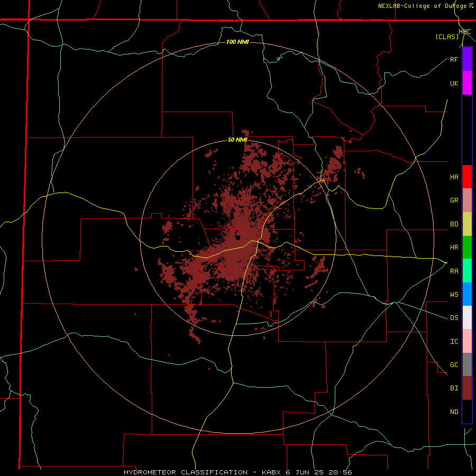Click the RA legend label
This screenshot has height=476, width=476.
point(454,271)
